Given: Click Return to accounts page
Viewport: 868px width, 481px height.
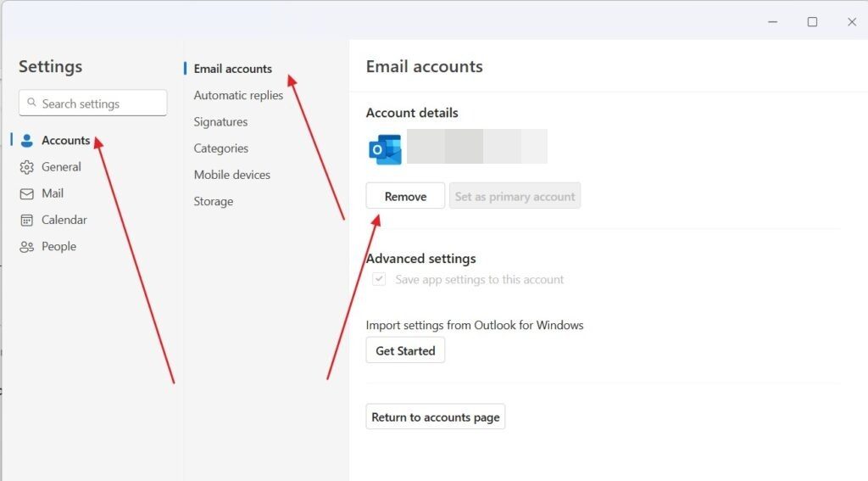Looking at the screenshot, I should click(x=436, y=417).
